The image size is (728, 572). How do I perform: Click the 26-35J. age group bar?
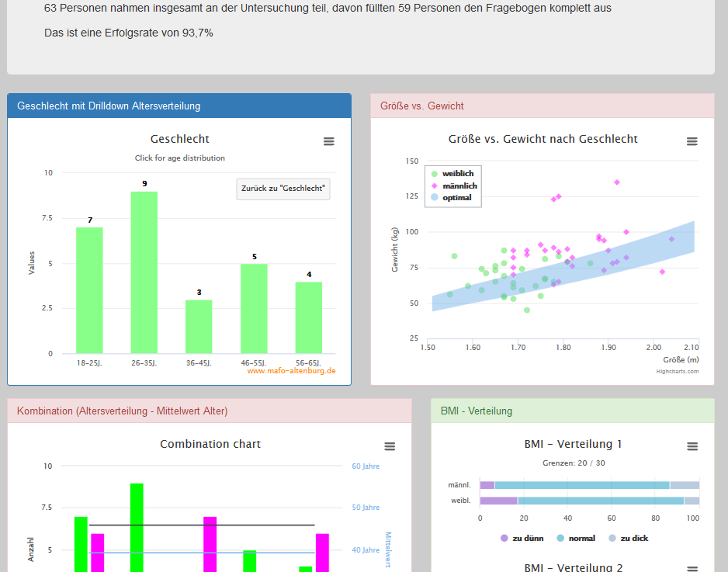(144, 272)
